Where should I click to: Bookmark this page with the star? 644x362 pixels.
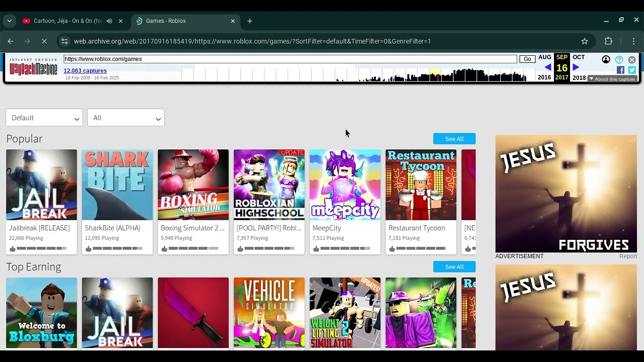(585, 41)
